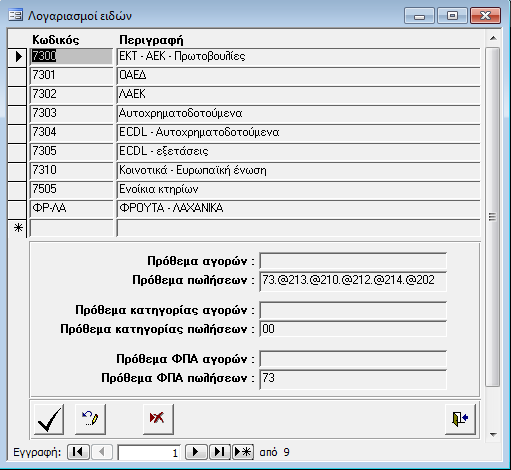This screenshot has height=470, width=511.
Task: Click the record number box
Action: pyautogui.click(x=149, y=453)
